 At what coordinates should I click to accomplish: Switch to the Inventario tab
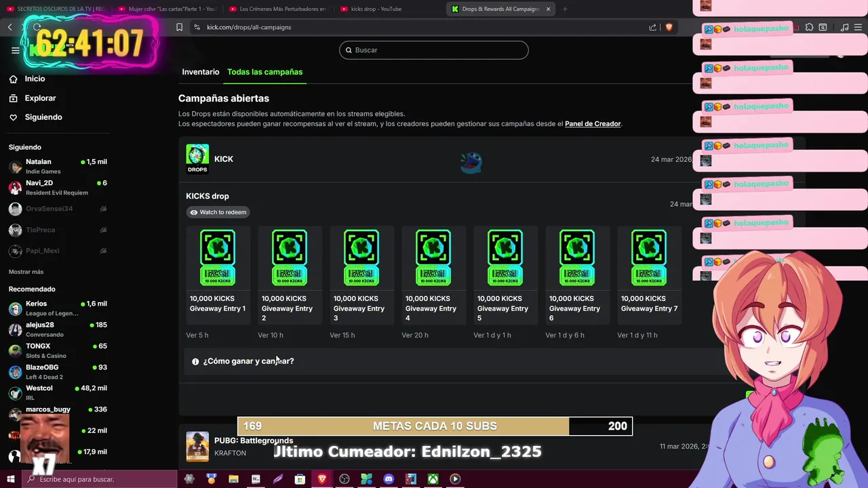(201, 72)
